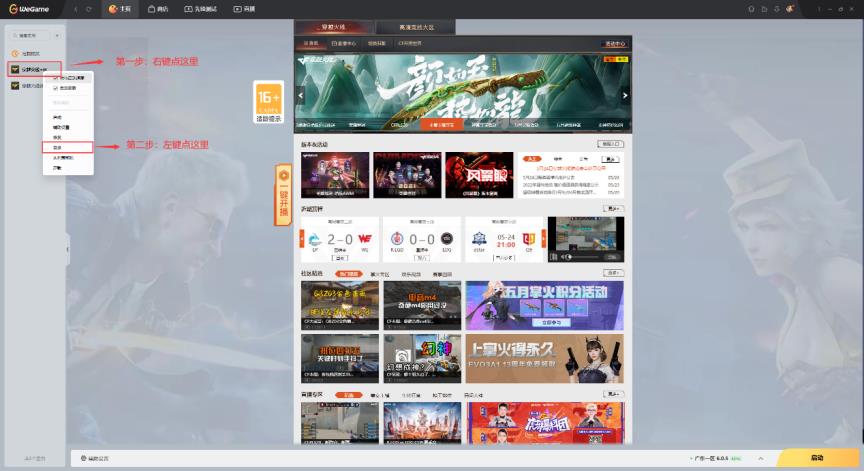Open the 赛事中心 sub-tab
The width and height of the screenshot is (864, 471).
coord(344,44)
